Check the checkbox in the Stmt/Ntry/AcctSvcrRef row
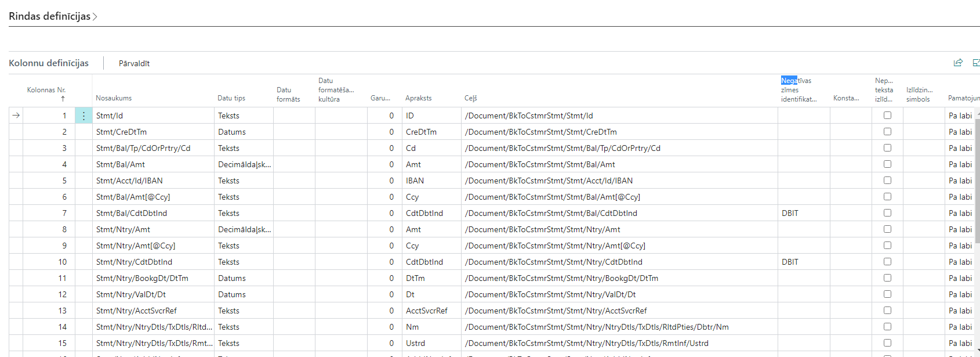Viewport: 980px width, 357px height. [887, 311]
